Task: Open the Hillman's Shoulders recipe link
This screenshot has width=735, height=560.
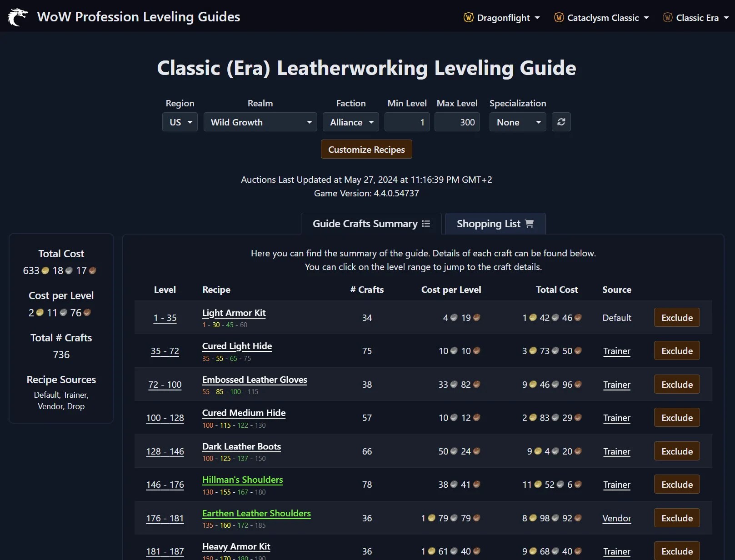Action: coord(242,480)
